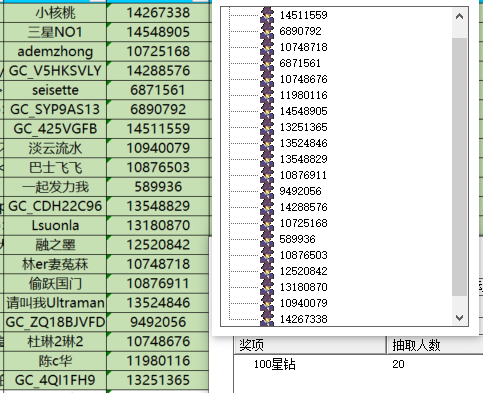
Task: Select the cell named GC_4QI1FH9
Action: point(55,380)
